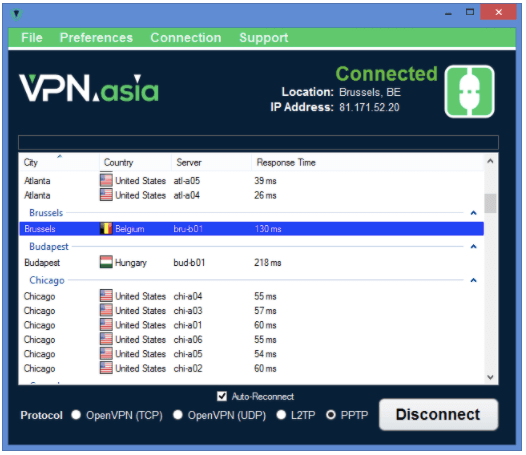Sort by Response Time column header

click(367, 162)
